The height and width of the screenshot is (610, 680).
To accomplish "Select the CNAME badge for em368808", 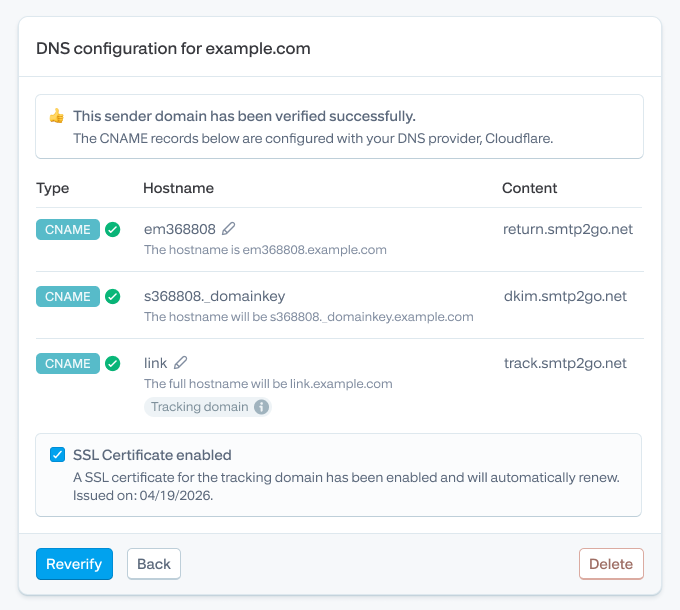I will [x=68, y=229].
